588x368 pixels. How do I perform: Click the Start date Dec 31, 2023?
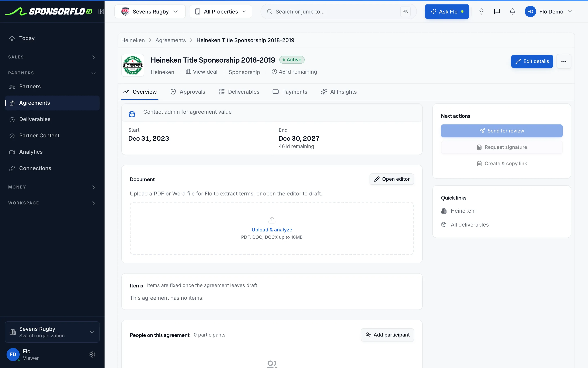[148, 138]
